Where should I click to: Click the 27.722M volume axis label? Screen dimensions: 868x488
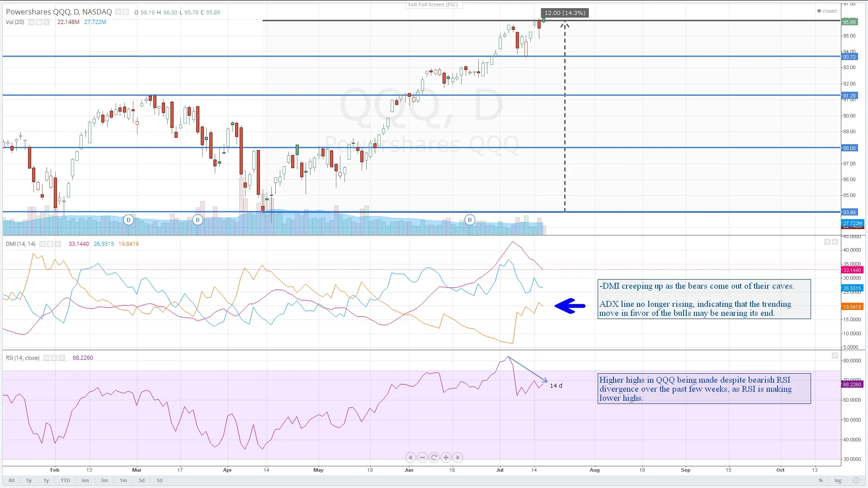(x=852, y=223)
